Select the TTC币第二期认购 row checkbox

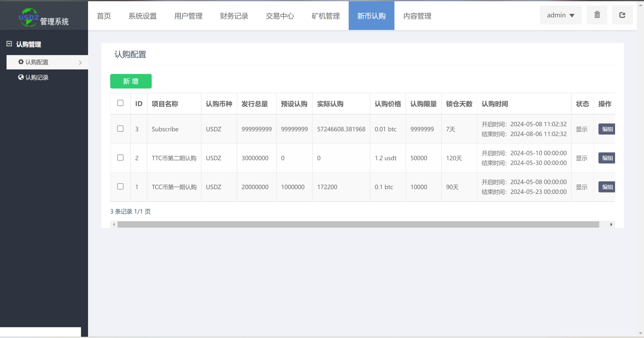(120, 158)
